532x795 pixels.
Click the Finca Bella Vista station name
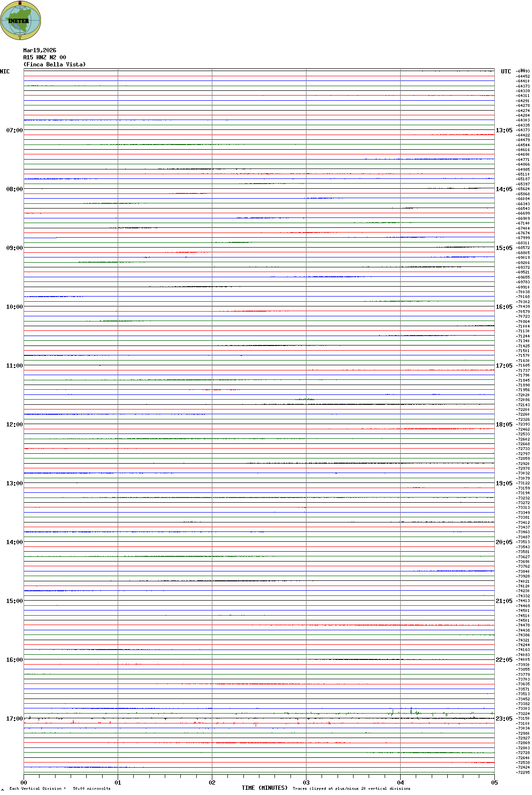[55, 64]
